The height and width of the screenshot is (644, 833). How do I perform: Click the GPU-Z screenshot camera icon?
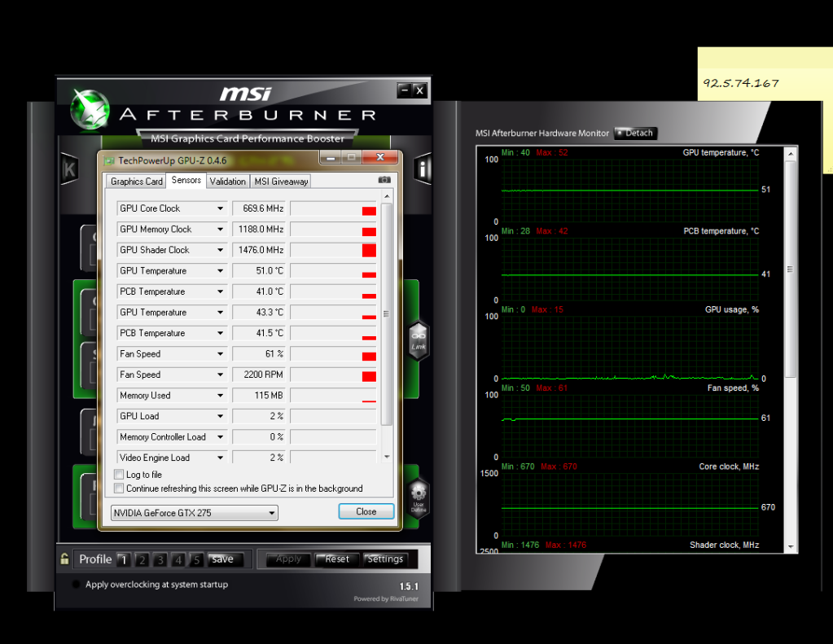click(x=384, y=180)
